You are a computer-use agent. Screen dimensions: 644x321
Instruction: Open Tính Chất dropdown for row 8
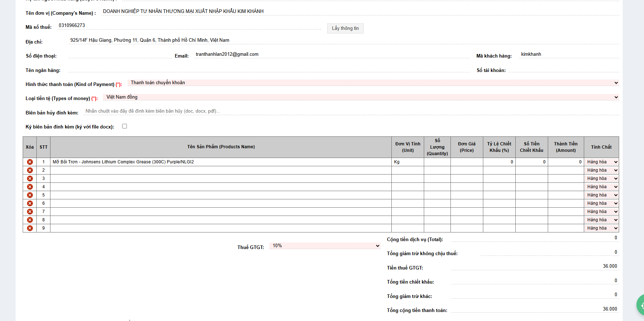601,220
